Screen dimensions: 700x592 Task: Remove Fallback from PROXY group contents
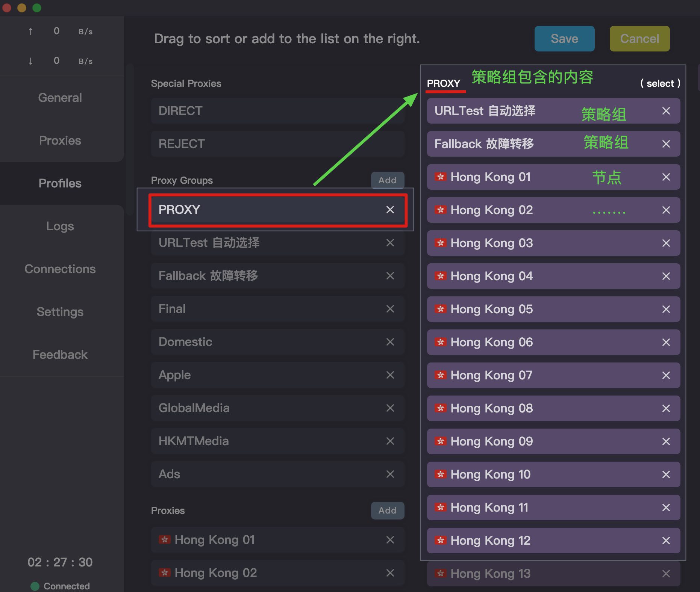tap(666, 144)
